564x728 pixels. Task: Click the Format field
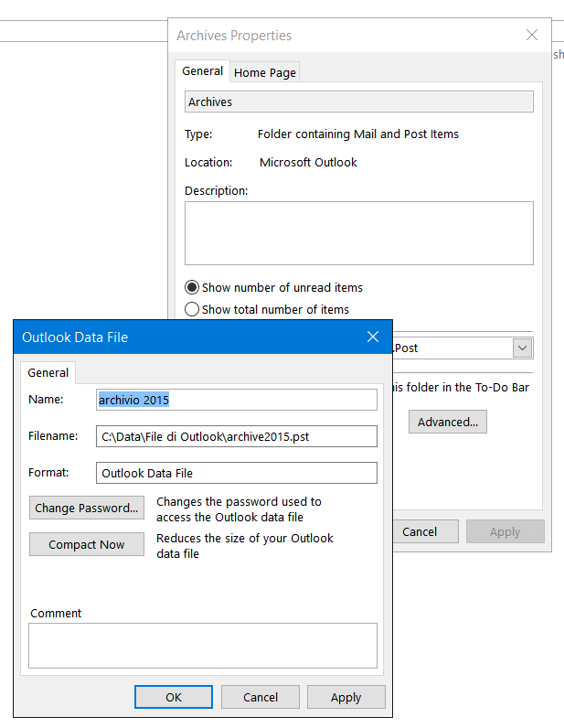pos(236,473)
